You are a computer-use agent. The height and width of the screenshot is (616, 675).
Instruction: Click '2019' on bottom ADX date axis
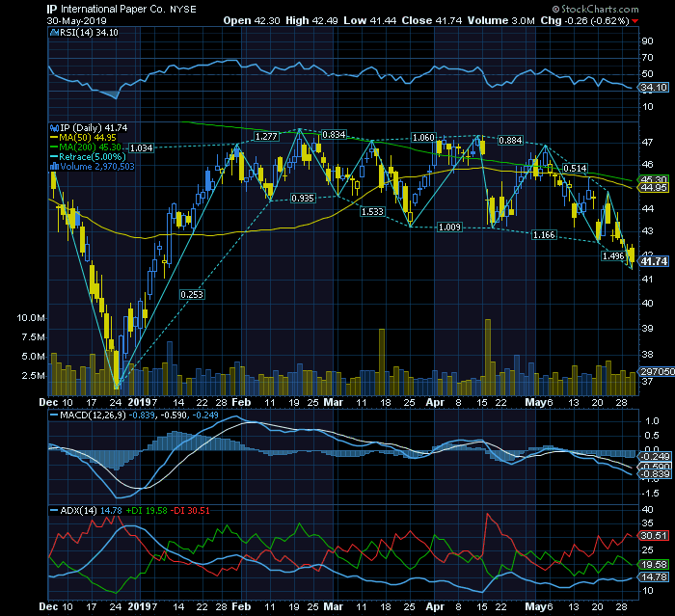point(140,606)
